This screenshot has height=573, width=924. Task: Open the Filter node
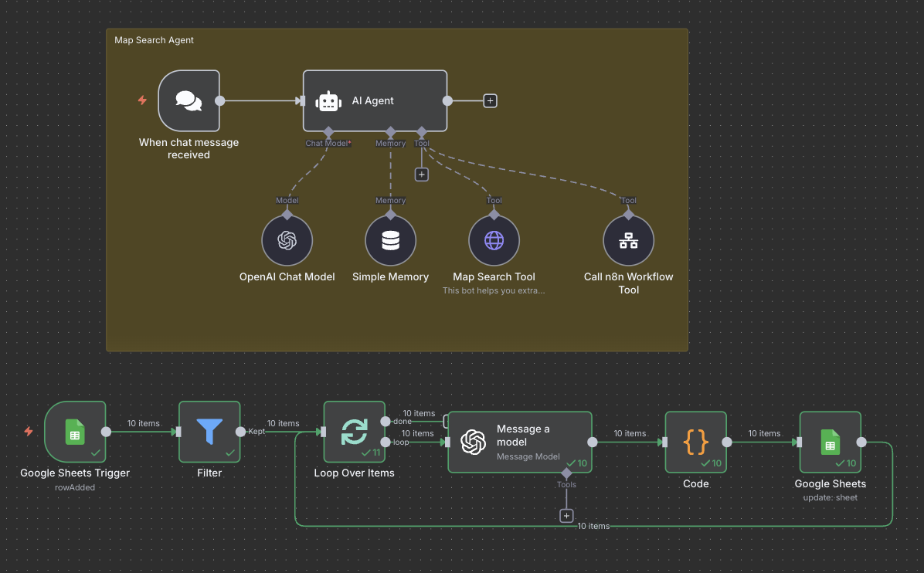click(x=209, y=432)
